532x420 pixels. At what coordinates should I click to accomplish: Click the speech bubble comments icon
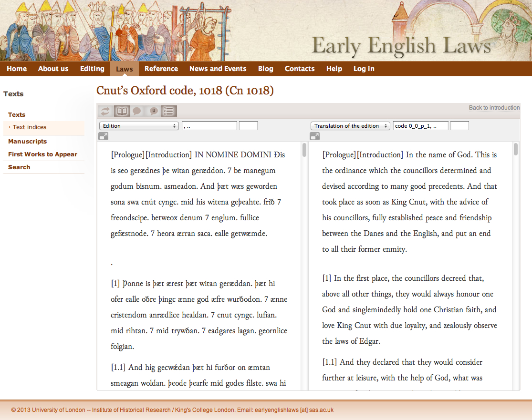(x=137, y=111)
